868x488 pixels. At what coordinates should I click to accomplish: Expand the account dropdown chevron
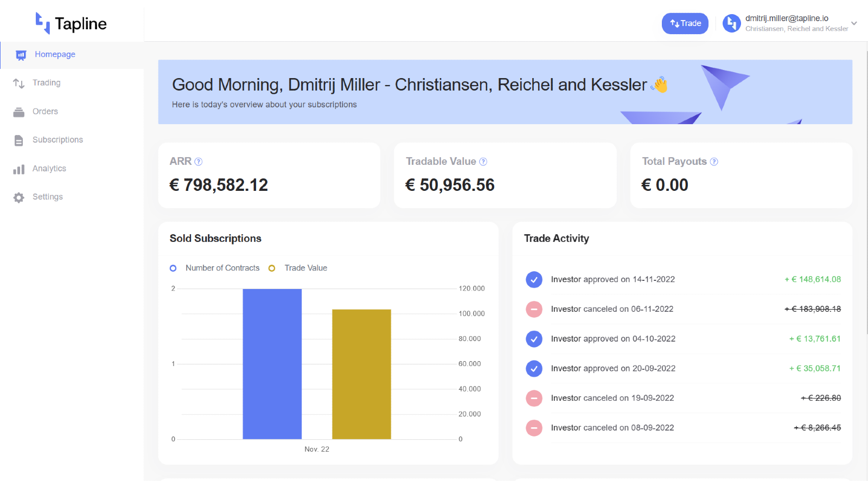854,23
